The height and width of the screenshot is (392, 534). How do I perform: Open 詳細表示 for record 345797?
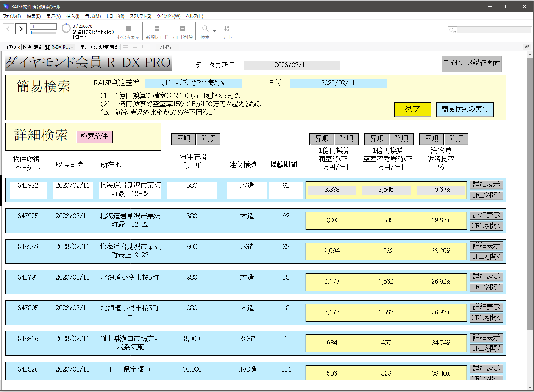[x=486, y=276]
